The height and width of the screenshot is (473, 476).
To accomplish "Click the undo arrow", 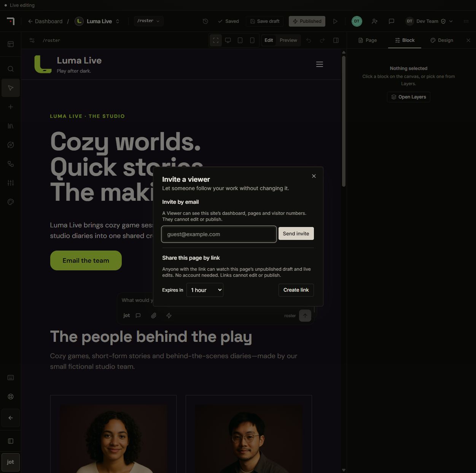I will tap(309, 40).
